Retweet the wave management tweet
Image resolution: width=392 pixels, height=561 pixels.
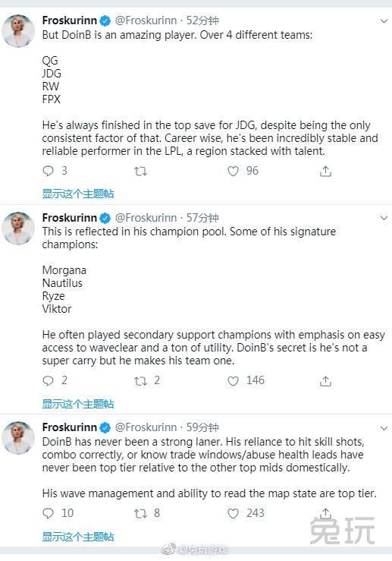(140, 514)
